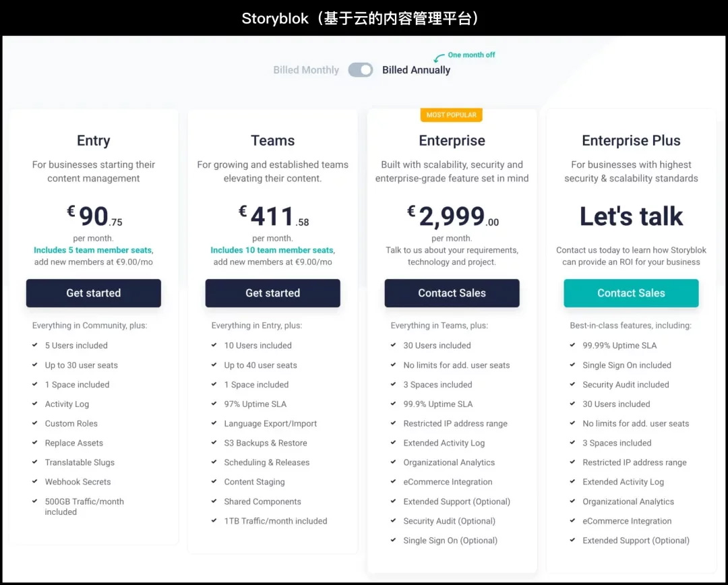The height and width of the screenshot is (585, 728).
Task: Click the 'Single Sign On included' feature
Action: pyautogui.click(x=627, y=365)
